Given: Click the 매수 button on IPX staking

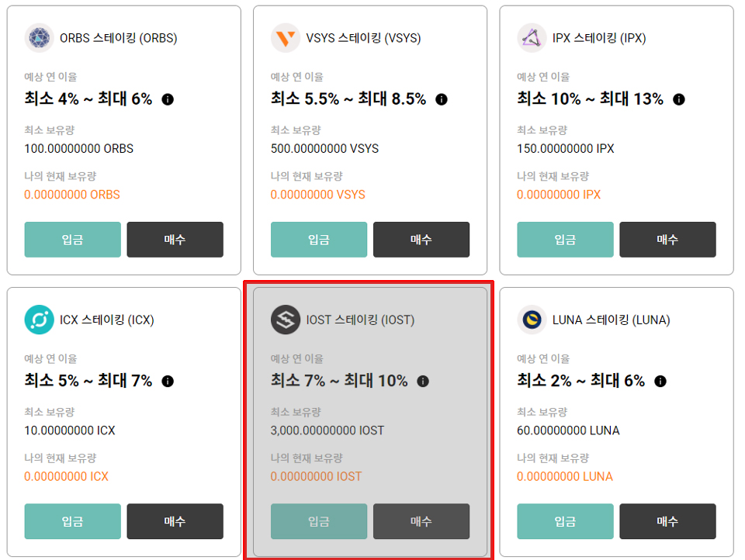Looking at the screenshot, I should pos(667,239).
